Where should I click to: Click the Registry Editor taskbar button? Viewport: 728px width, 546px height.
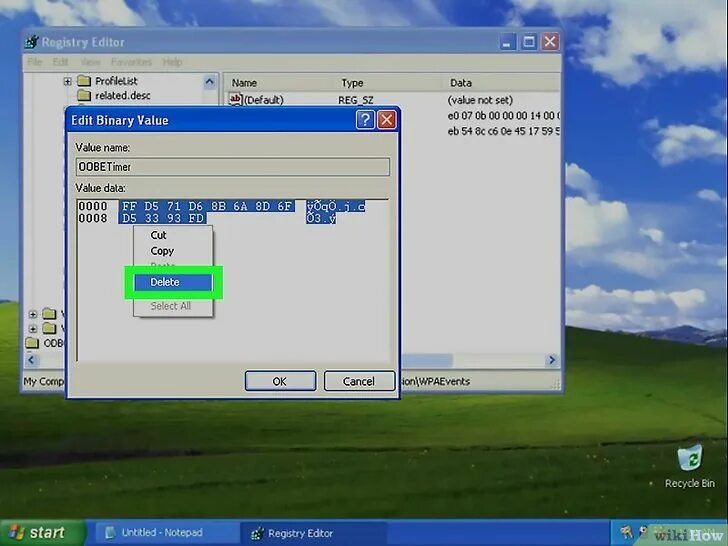[x=314, y=533]
